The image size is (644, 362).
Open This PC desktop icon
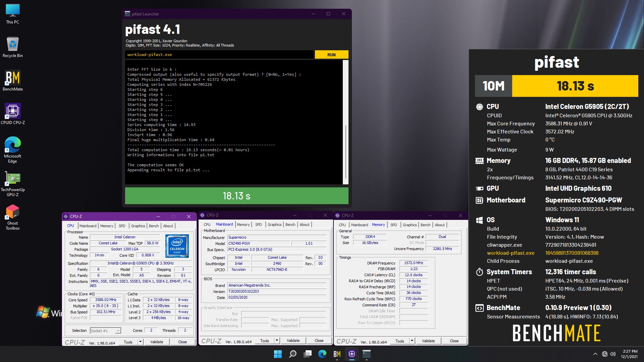[12, 14]
